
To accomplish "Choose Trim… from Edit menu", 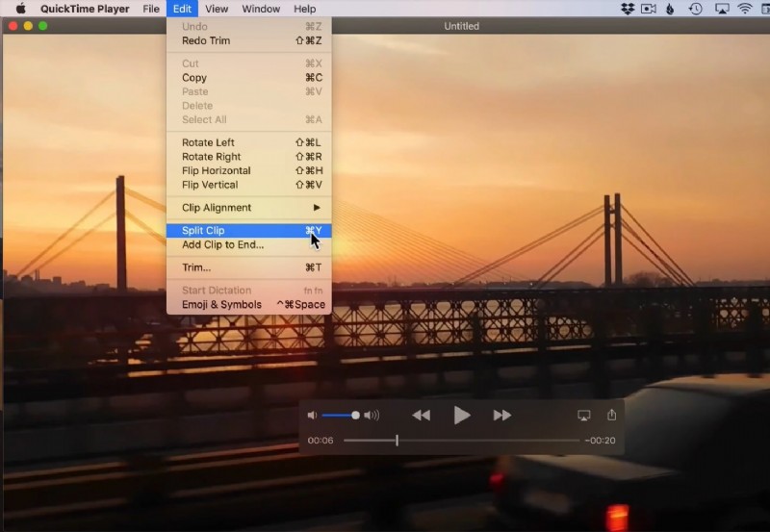I will click(x=249, y=267).
